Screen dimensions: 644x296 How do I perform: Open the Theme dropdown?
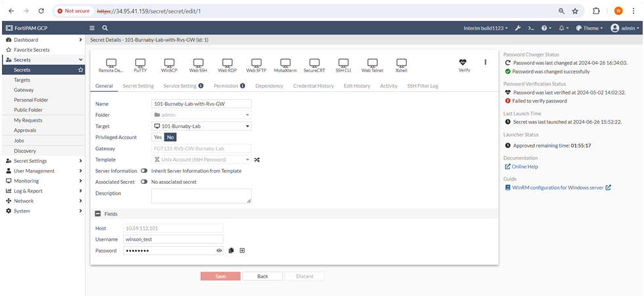pos(589,28)
